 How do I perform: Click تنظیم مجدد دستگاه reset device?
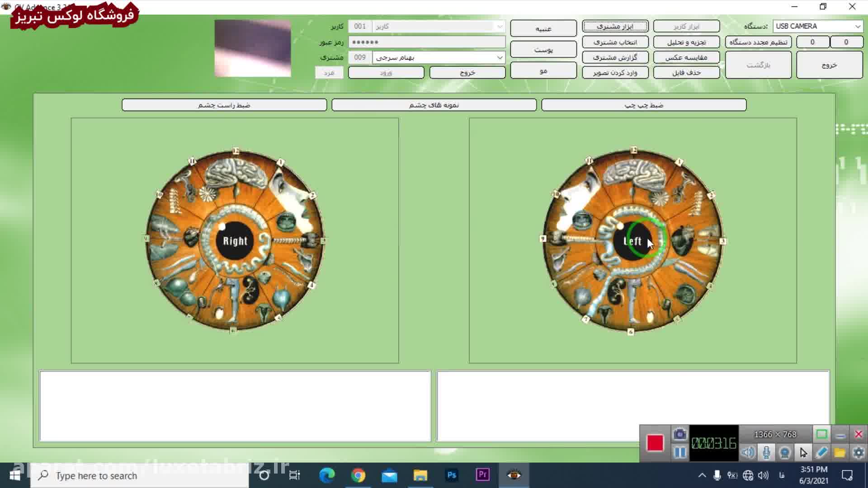click(x=758, y=42)
